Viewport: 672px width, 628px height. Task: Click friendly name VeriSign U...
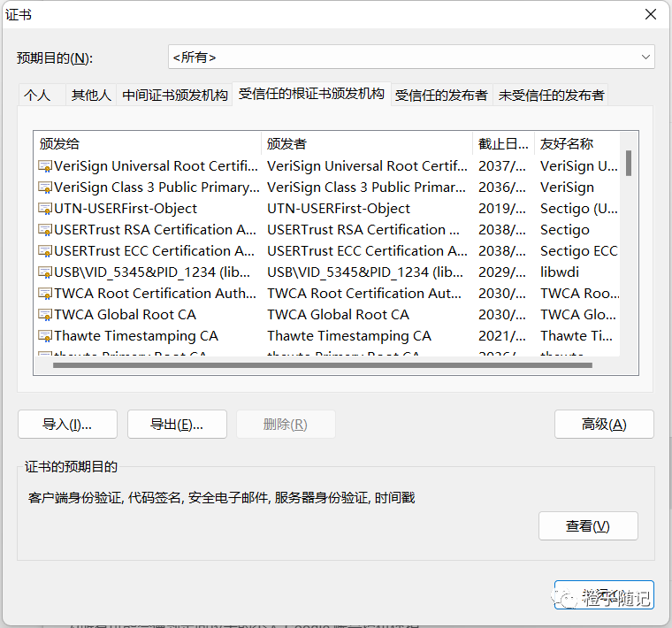(x=579, y=166)
